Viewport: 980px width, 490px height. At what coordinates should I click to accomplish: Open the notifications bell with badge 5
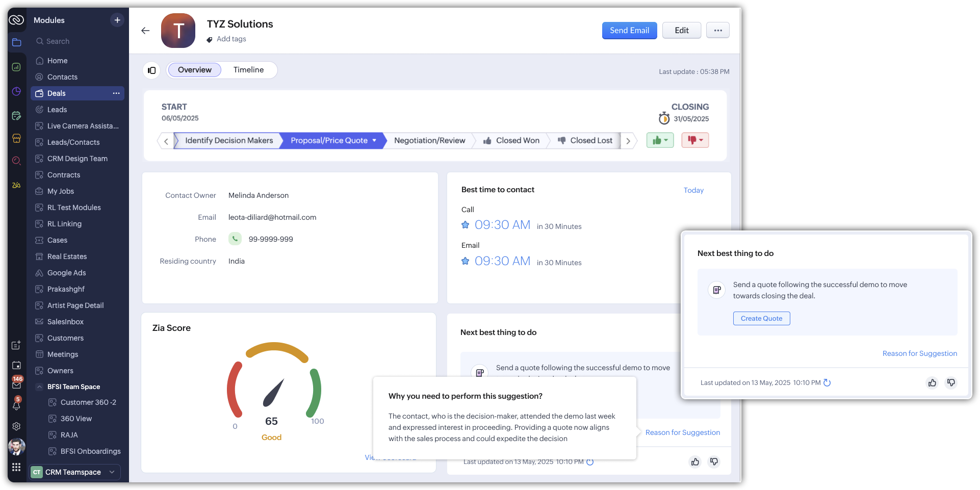pos(16,405)
